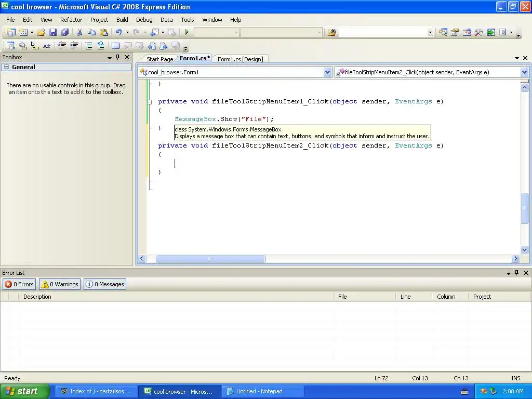Click the Decrease Line Indent icon
532x399 pixels.
point(62,46)
